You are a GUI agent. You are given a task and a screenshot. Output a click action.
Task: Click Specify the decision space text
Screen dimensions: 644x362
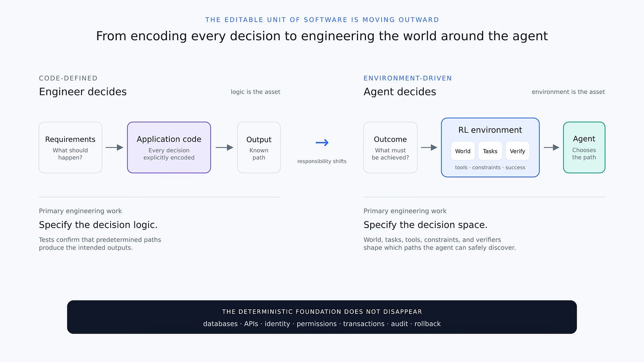[x=425, y=225]
